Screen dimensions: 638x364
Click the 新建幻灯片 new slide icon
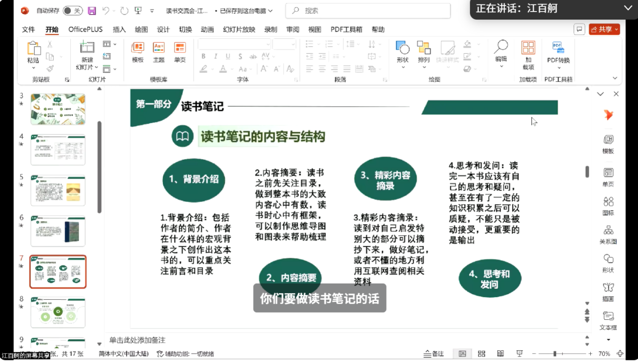pyautogui.click(x=87, y=48)
